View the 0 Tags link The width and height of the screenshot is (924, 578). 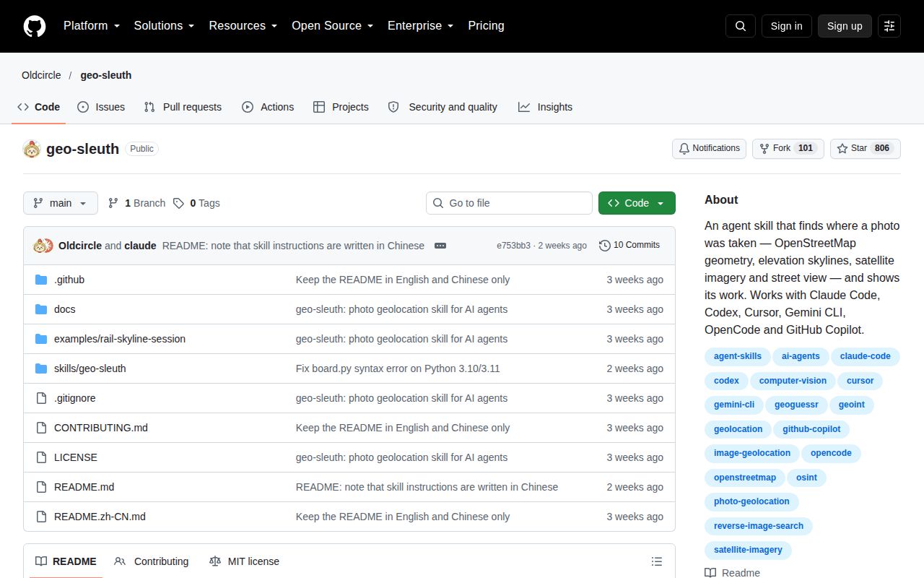(196, 203)
